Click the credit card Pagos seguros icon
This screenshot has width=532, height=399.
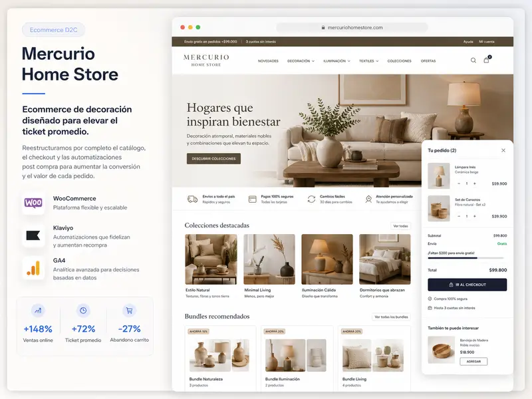(x=253, y=199)
